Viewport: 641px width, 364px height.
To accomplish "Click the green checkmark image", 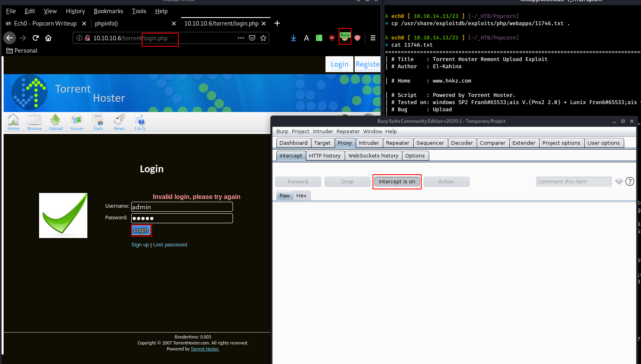I will (63, 215).
